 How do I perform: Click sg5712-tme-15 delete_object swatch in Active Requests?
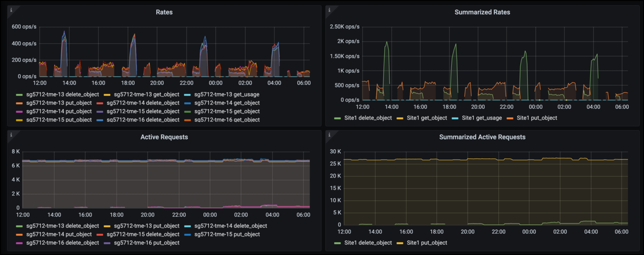[x=100, y=235]
